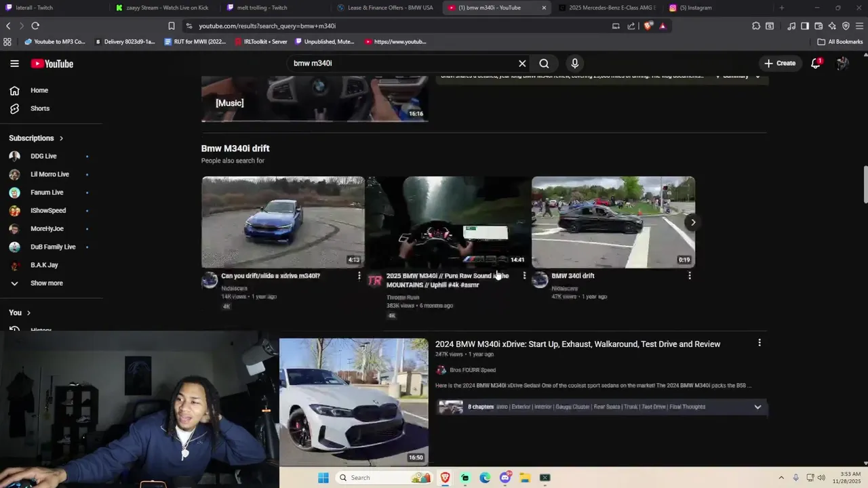Click the browser address bar URL
The width and height of the screenshot is (868, 488).
pos(267,26)
